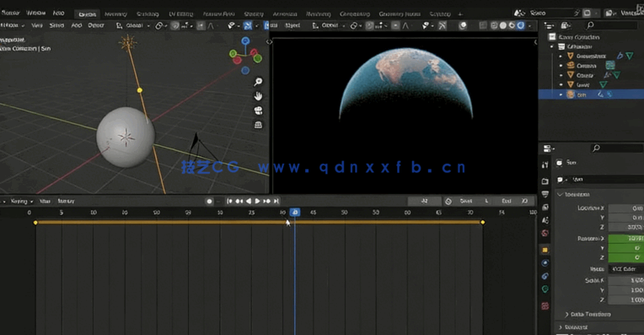This screenshot has width=644, height=335.
Task: Open transform orientation Global dropdown in right viewport
Action: pos(328,25)
